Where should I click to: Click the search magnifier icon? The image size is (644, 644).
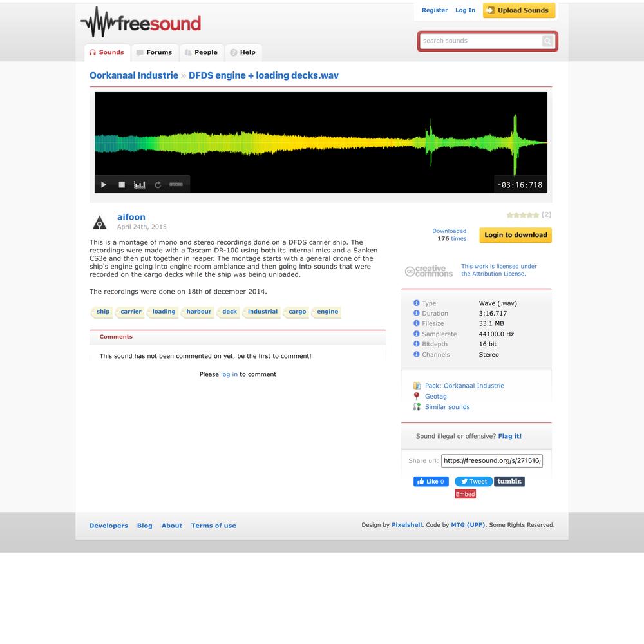click(547, 41)
